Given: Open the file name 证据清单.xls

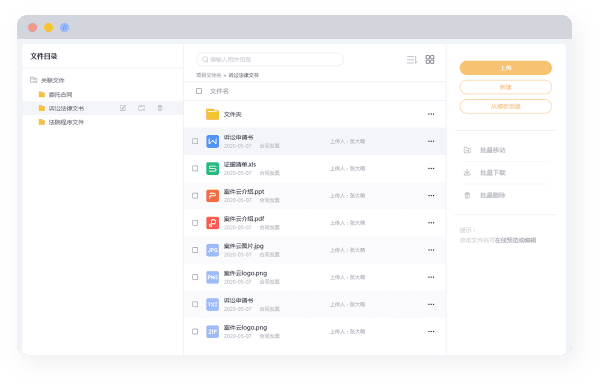Looking at the screenshot, I should [x=240, y=164].
